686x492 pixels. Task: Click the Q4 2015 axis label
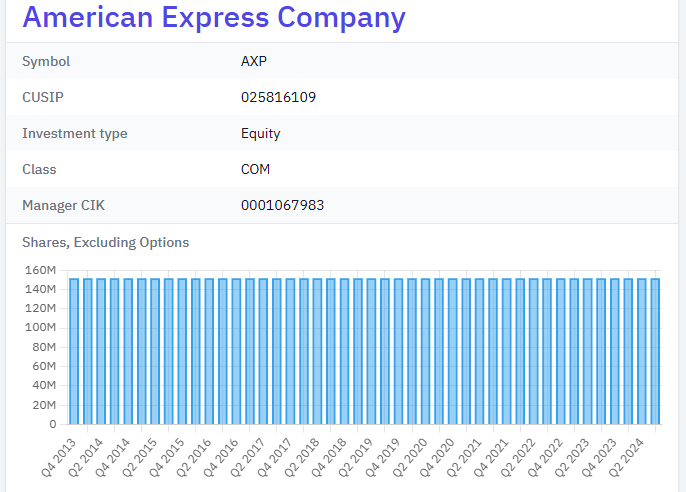[x=167, y=457]
